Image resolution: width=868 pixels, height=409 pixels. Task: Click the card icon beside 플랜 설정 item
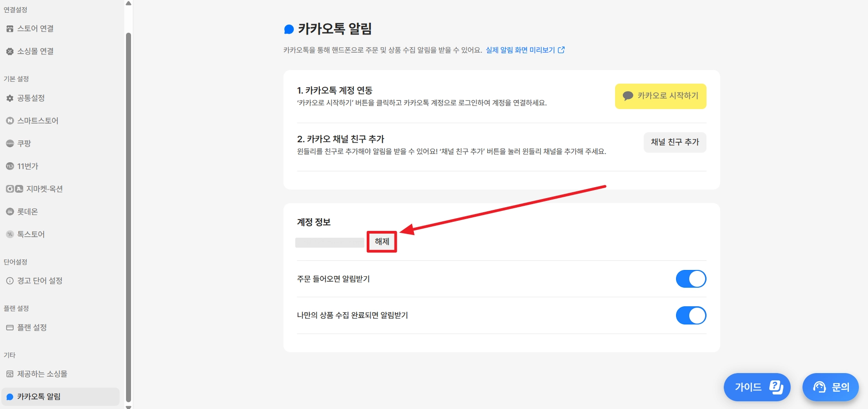10,328
